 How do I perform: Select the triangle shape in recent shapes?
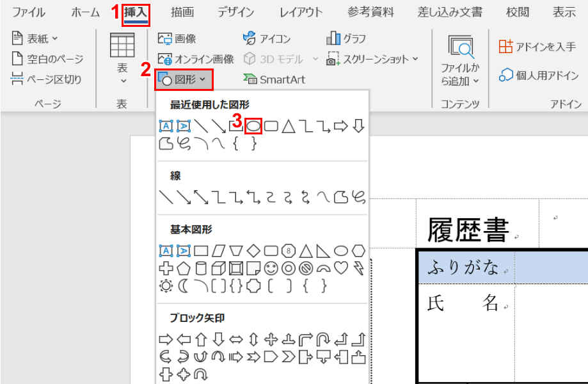click(289, 126)
